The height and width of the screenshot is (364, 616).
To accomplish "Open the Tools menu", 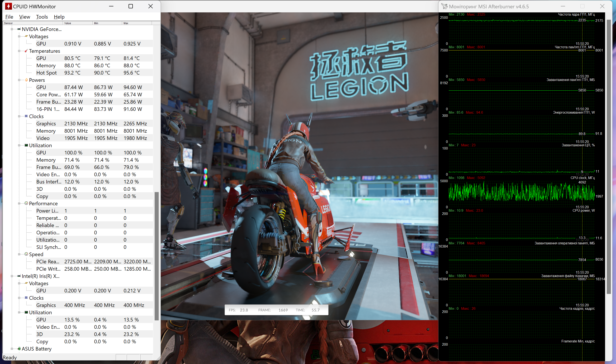I will 42,17.
